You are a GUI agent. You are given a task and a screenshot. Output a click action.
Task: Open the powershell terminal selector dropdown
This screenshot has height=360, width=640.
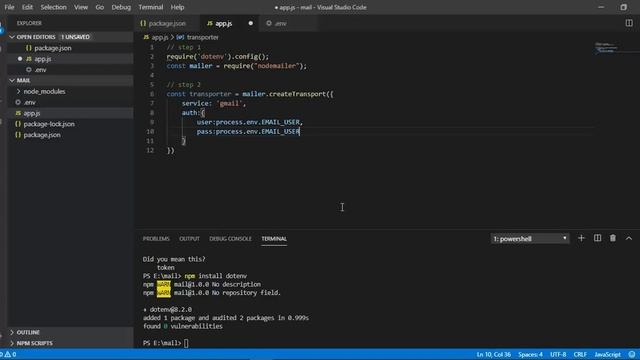coord(530,239)
